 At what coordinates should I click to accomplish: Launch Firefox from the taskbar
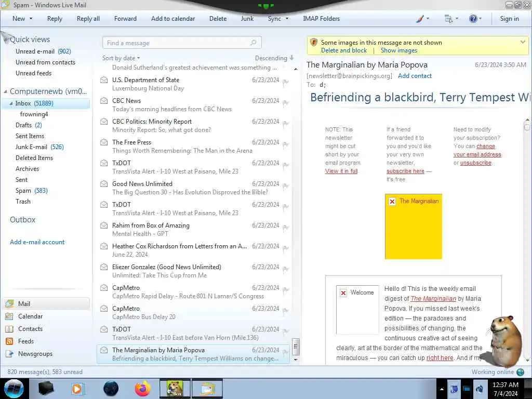click(x=143, y=389)
